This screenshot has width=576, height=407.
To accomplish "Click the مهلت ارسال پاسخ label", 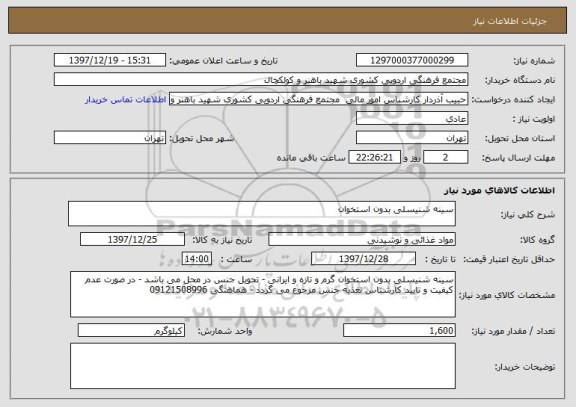I will tap(518, 158).
